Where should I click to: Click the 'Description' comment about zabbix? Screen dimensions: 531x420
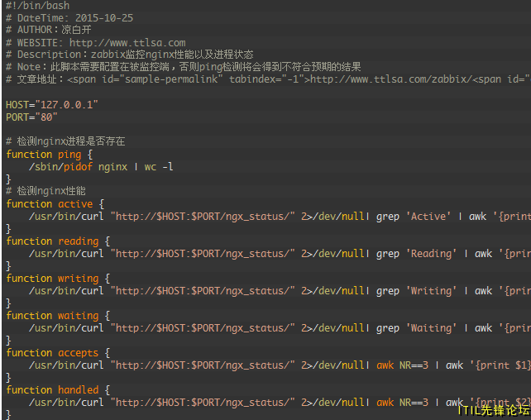[x=130, y=55]
